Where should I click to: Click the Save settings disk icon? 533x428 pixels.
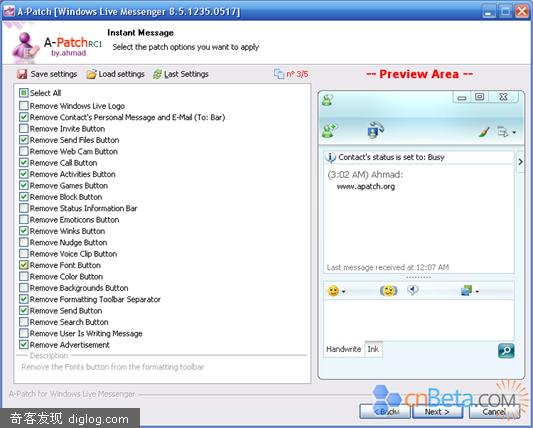point(22,74)
